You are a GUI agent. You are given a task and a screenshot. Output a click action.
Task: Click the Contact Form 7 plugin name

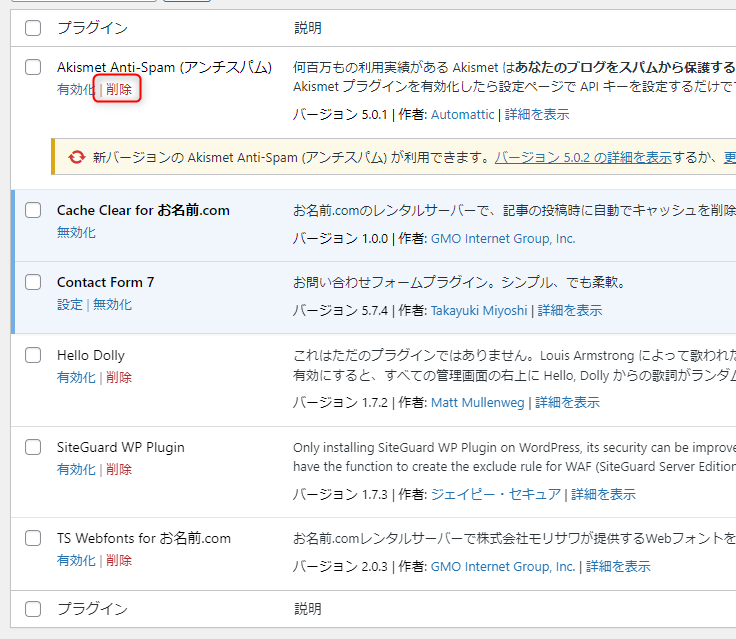(106, 282)
